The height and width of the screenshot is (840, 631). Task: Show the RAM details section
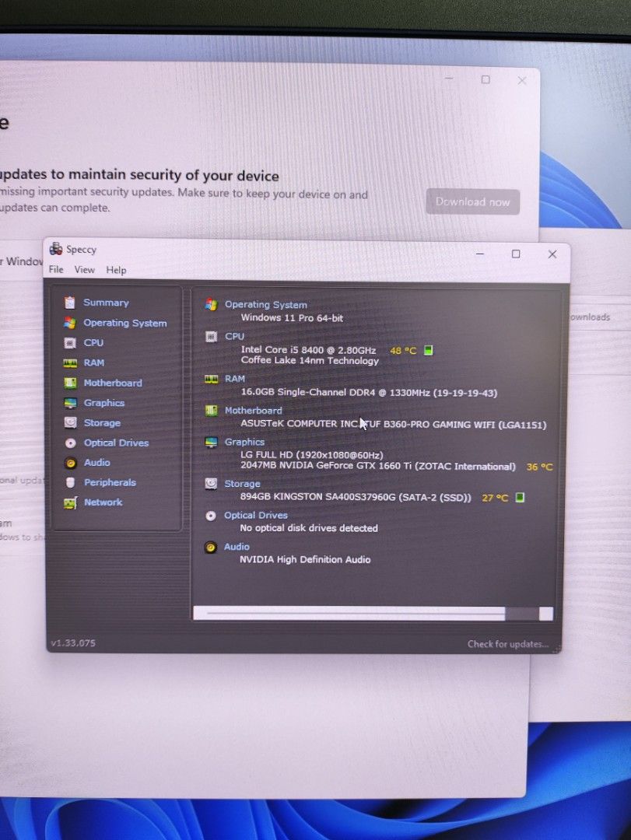[x=94, y=362]
